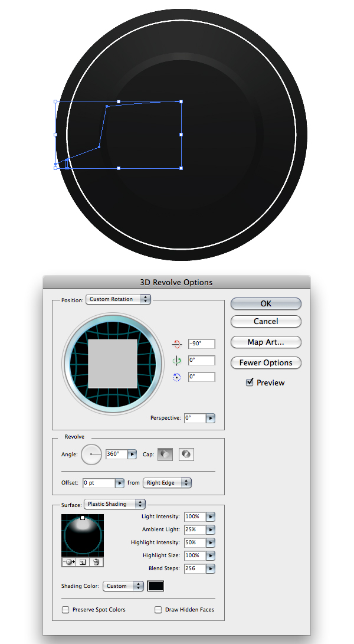Click the 3D rotation track cube
Image resolution: width=354 pixels, height=644 pixels.
coord(113,364)
